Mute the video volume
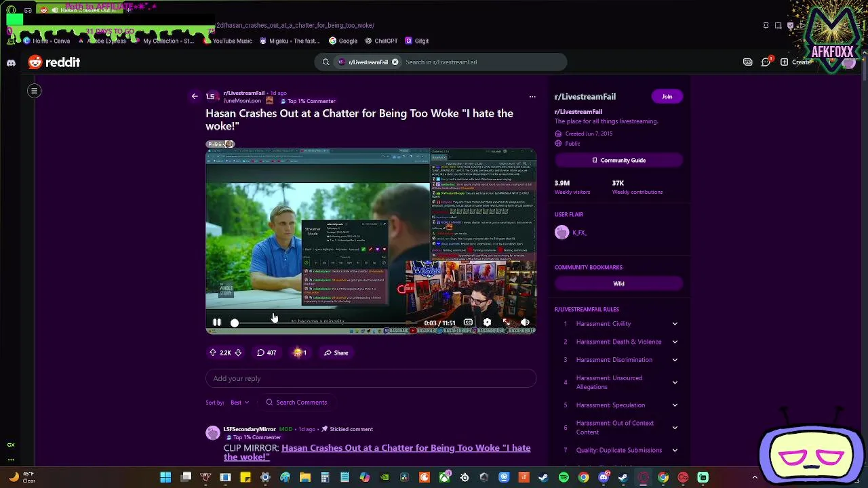868x488 pixels. (x=525, y=323)
